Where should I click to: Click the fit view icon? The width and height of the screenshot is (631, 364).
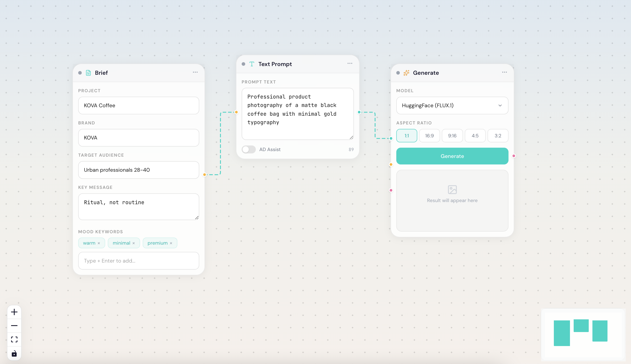(x=14, y=339)
